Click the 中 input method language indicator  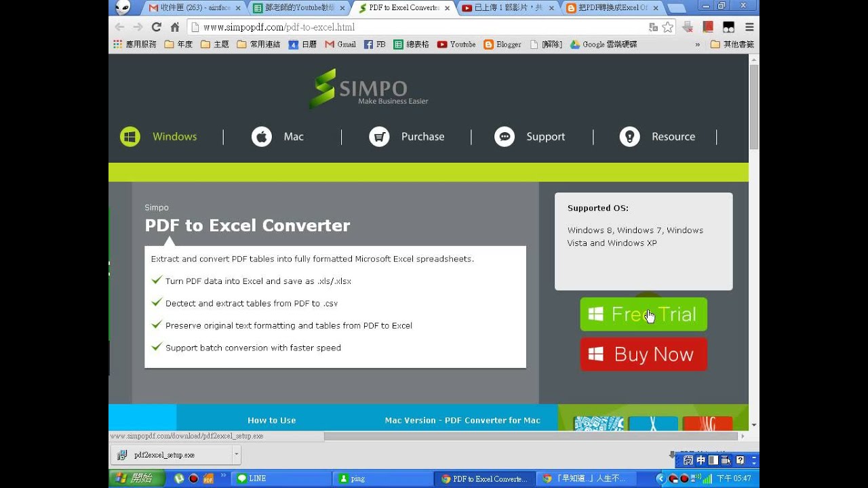pyautogui.click(x=701, y=460)
